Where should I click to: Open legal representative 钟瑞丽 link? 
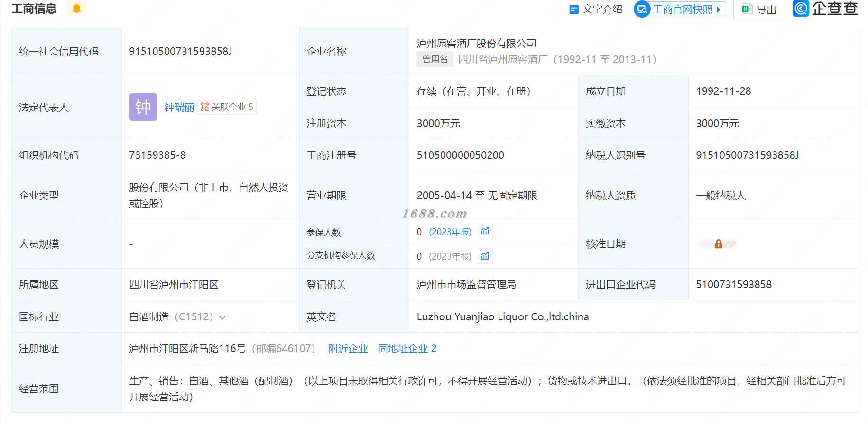(179, 108)
